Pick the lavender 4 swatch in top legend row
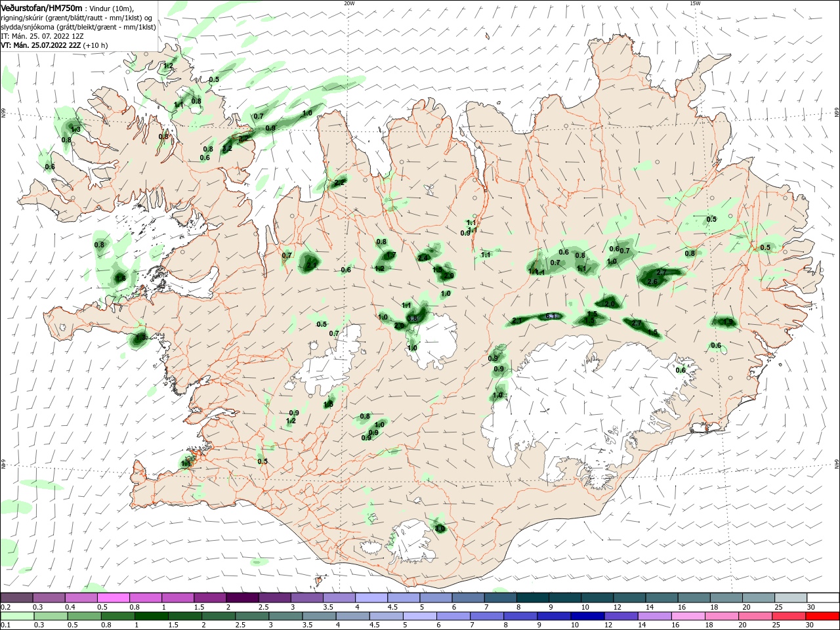Image resolution: width=840 pixels, height=630 pixels. tap(371, 597)
